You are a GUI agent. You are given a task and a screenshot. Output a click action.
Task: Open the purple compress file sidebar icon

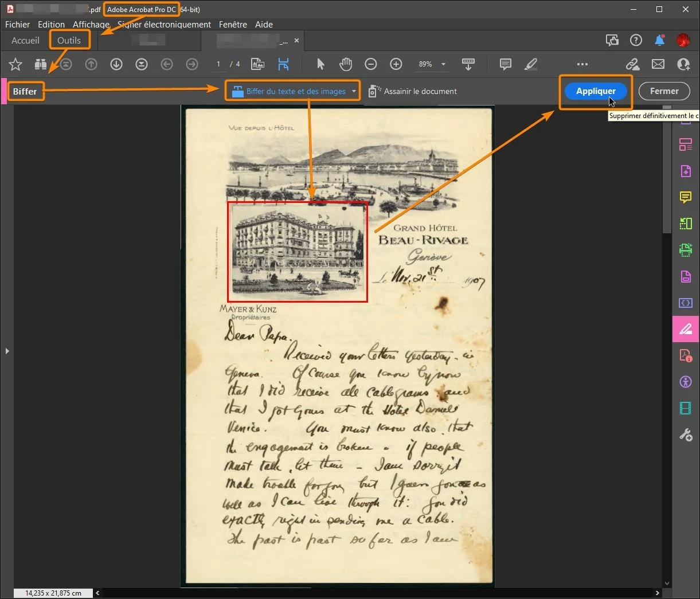686,276
